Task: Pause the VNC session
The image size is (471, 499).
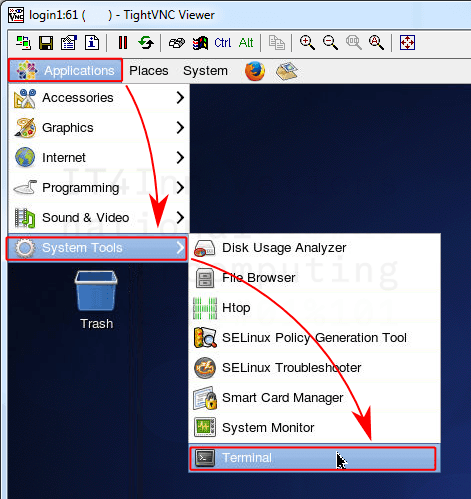Action: click(123, 43)
